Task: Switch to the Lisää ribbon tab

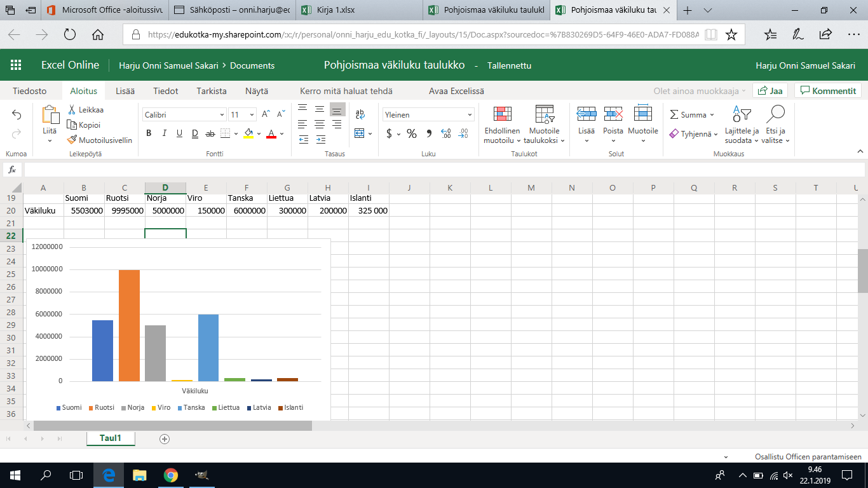Action: click(x=125, y=91)
